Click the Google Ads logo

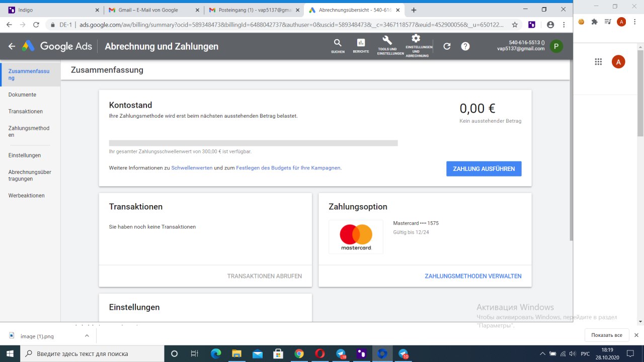(x=57, y=46)
